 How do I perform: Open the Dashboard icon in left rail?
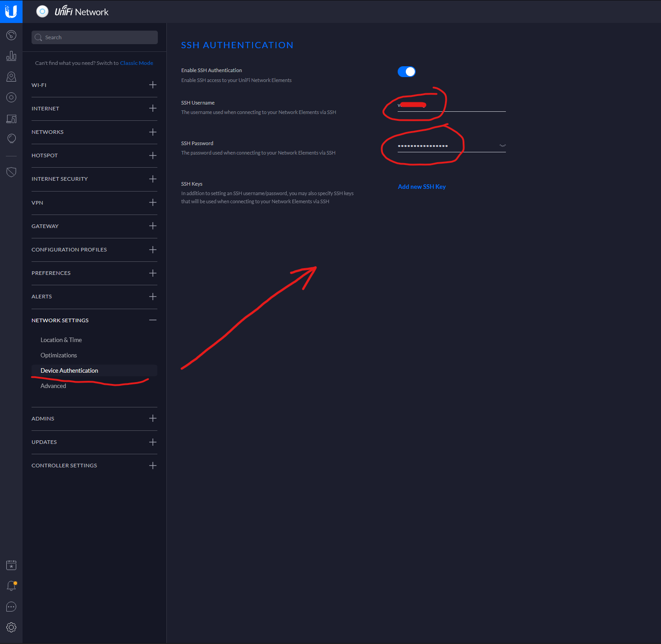tap(11, 35)
